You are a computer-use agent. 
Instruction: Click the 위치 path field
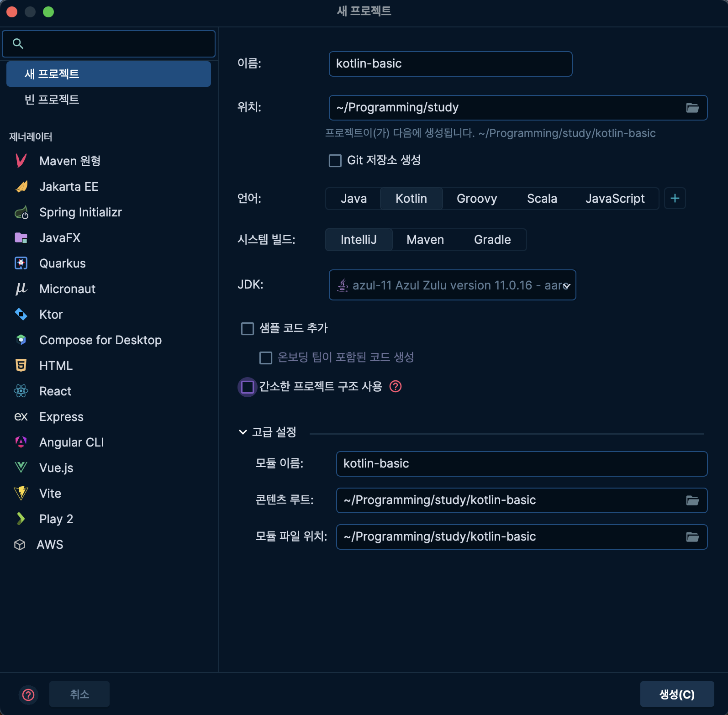(518, 108)
